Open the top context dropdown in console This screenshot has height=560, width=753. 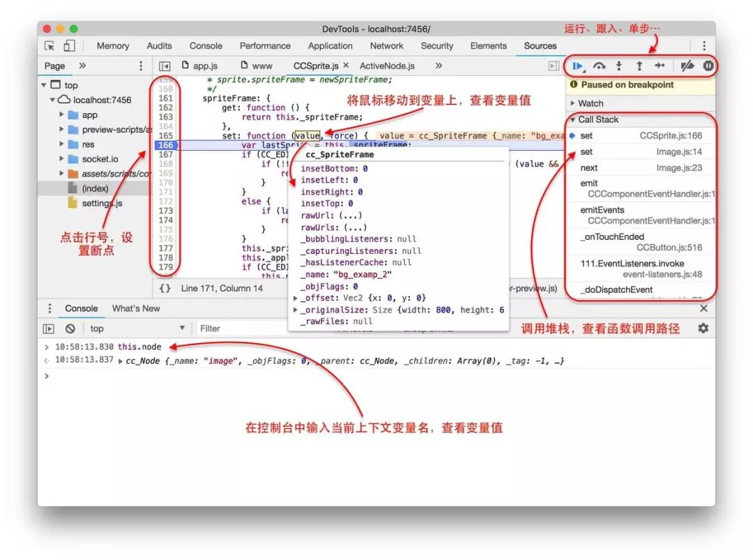coord(137,328)
